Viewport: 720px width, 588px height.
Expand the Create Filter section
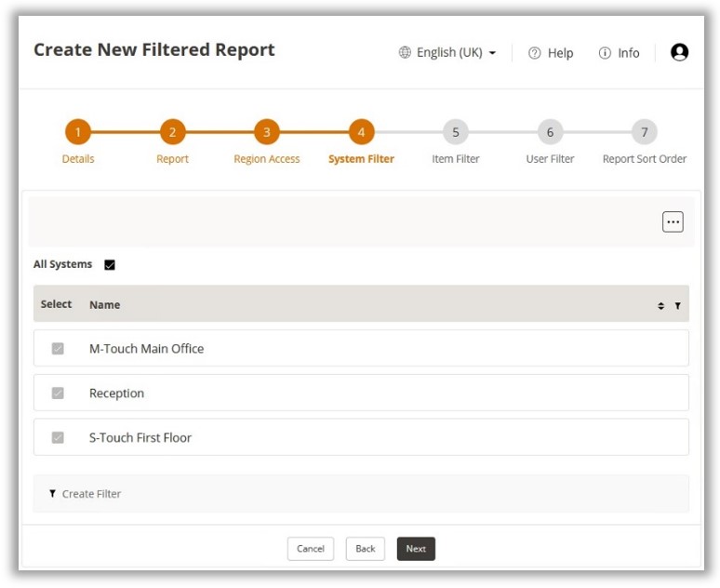[x=91, y=494]
